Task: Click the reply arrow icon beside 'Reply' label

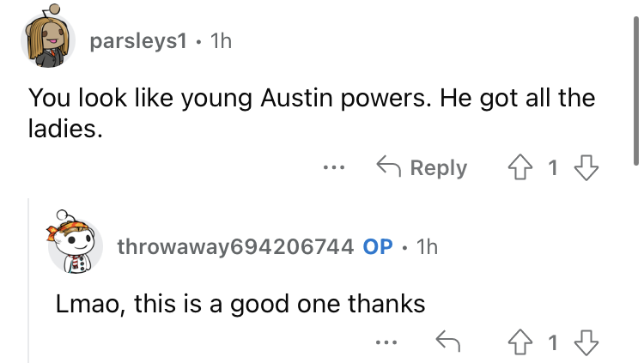Action: pos(388,166)
